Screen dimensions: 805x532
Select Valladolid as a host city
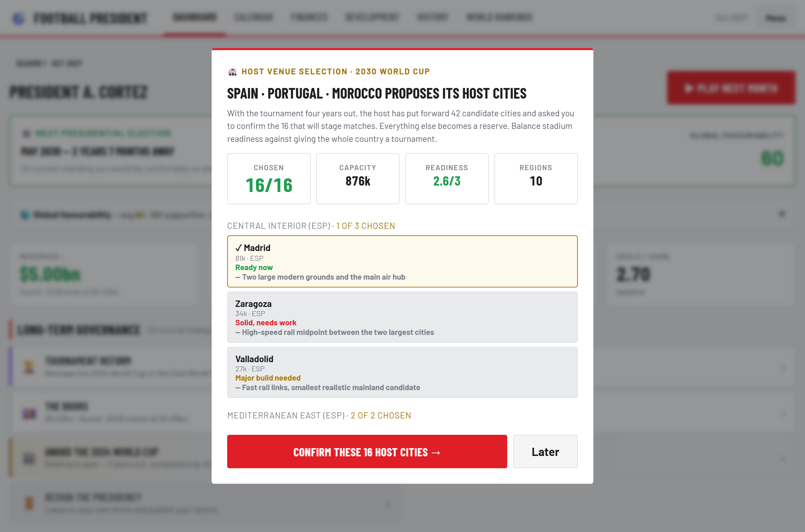click(x=402, y=372)
